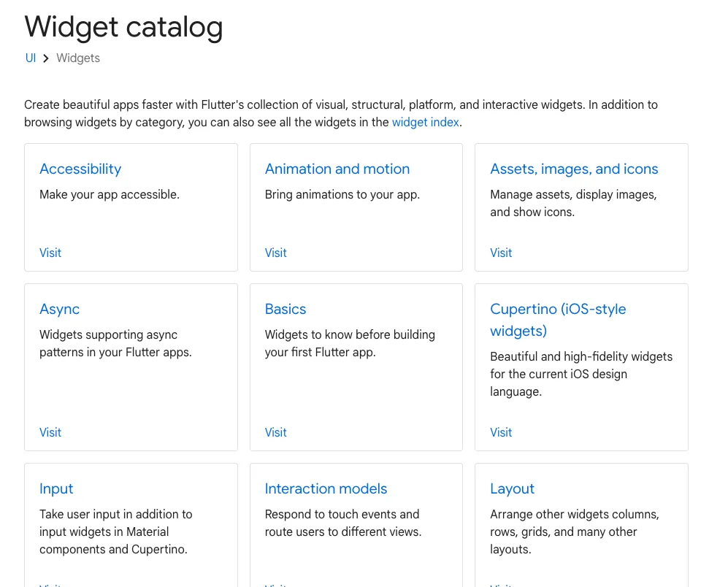Click Visit under Assets, images, and icons

point(501,253)
